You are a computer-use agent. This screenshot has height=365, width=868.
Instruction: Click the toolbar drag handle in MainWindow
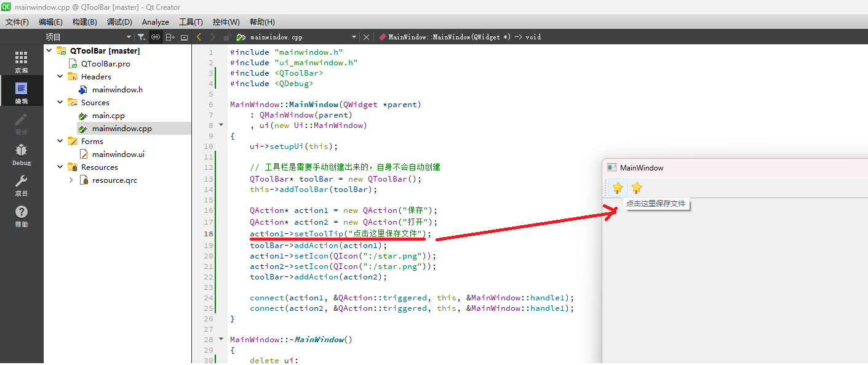606,188
